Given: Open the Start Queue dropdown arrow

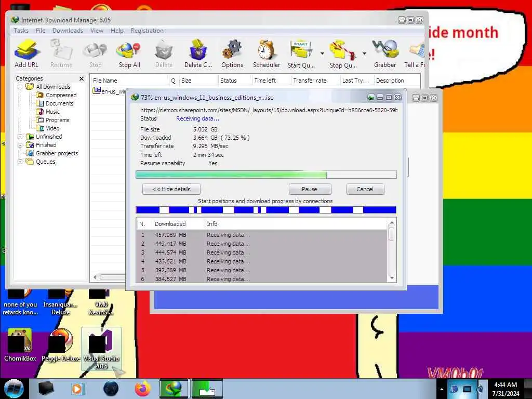Looking at the screenshot, I should [x=322, y=54].
